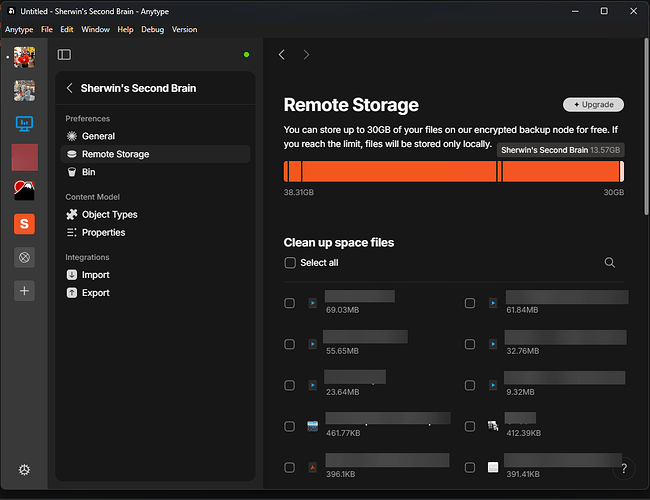The width and height of the screenshot is (650, 500).
Task: Navigate back with the left chevron
Action: click(x=282, y=55)
